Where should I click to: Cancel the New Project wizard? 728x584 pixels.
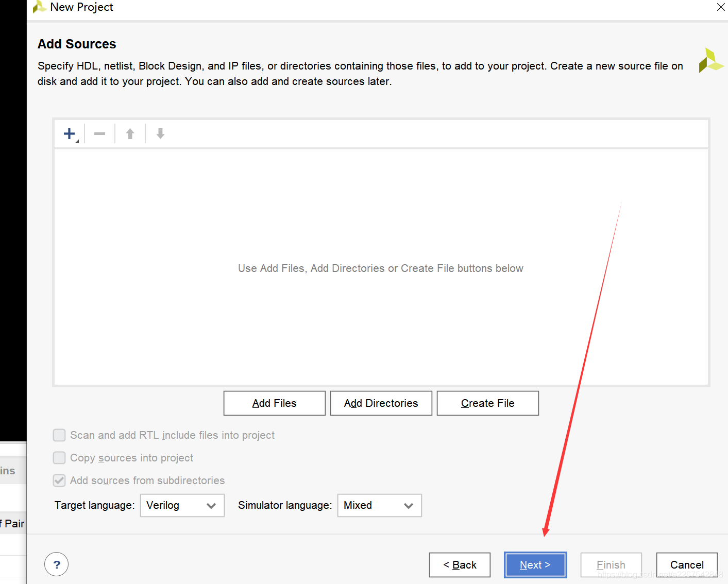tap(687, 565)
